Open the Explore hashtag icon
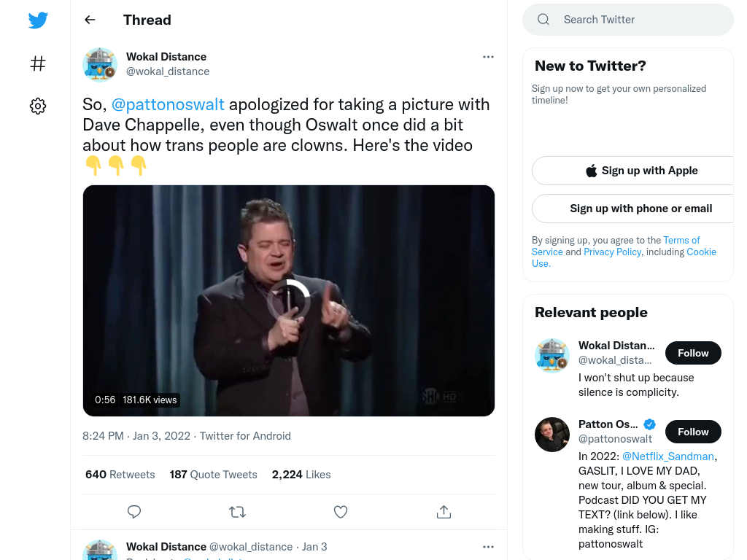This screenshot has height=560, width=747. pyautogui.click(x=38, y=63)
